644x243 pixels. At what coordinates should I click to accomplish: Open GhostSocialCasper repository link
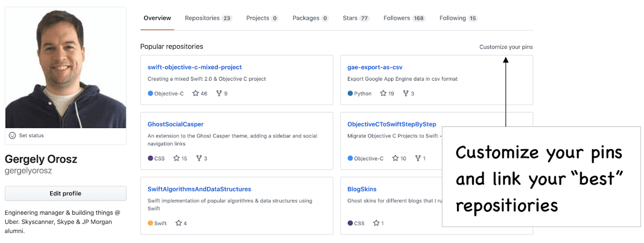[176, 124]
